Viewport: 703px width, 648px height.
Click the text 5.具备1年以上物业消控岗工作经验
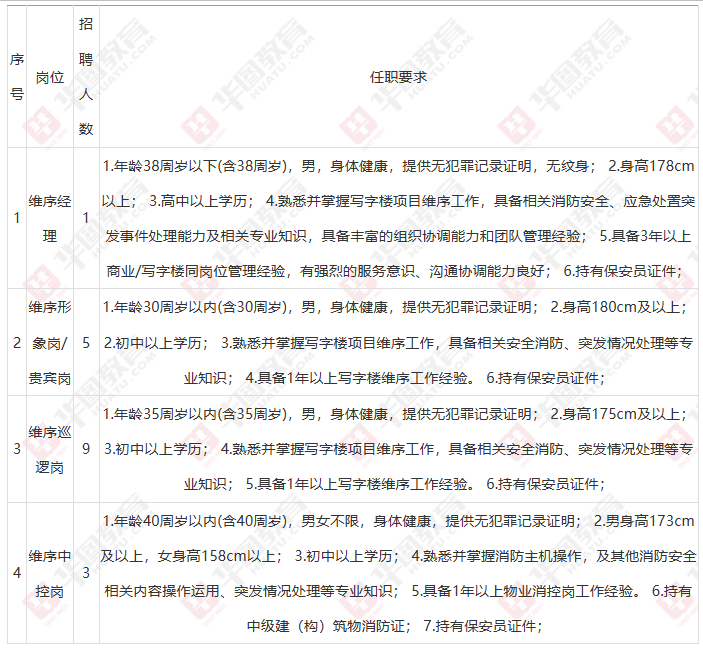coord(522,591)
